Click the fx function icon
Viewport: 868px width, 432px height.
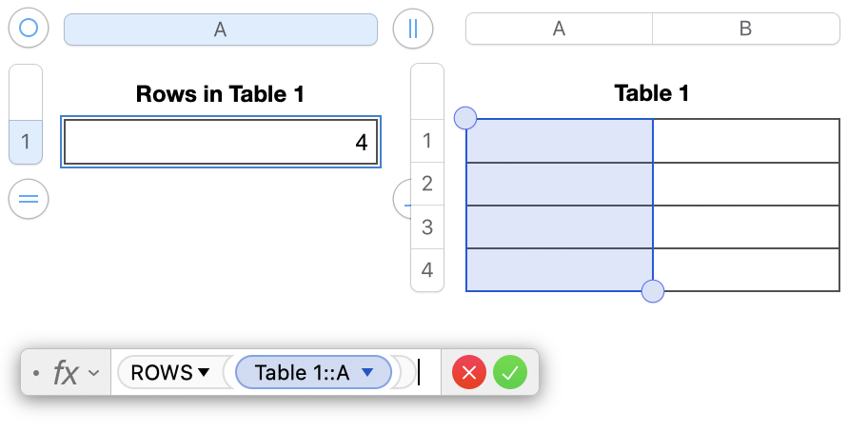[65, 373]
